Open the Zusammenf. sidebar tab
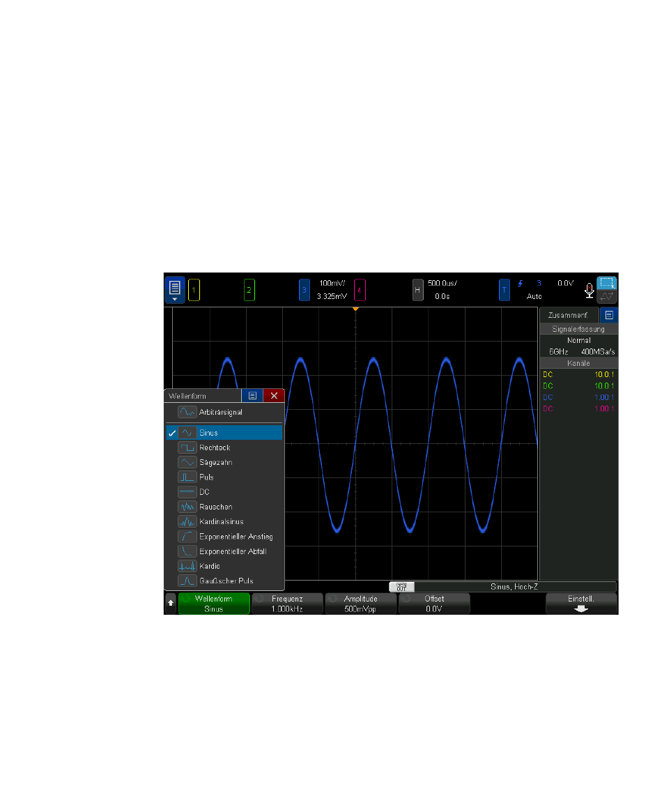Screen dimensions: 662x812 [569, 315]
